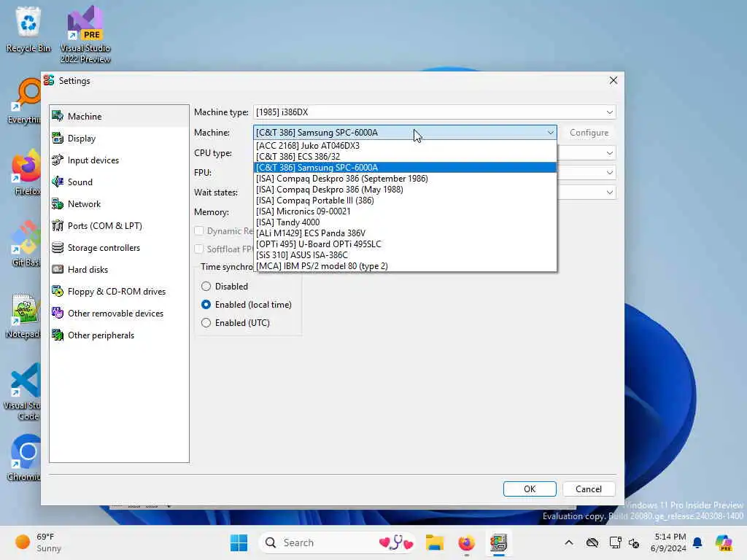
Task: Open the Hard disks icon
Action: pos(58,269)
